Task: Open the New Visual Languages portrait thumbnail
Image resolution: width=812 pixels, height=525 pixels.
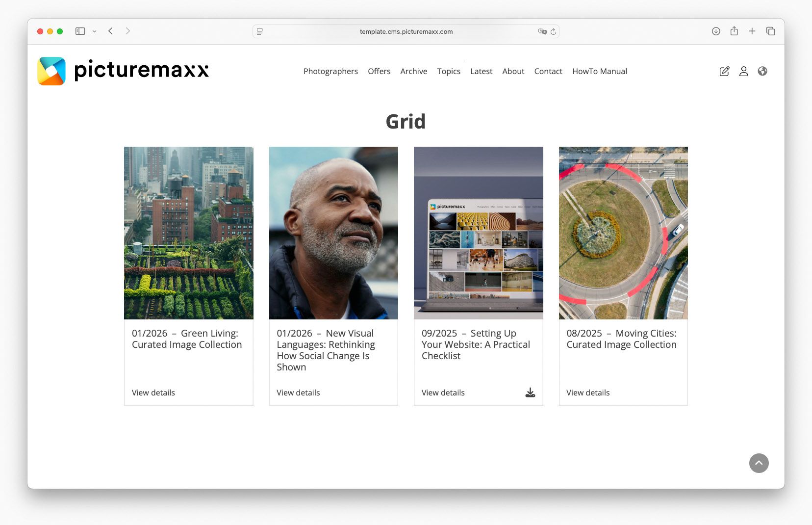Action: (x=333, y=233)
